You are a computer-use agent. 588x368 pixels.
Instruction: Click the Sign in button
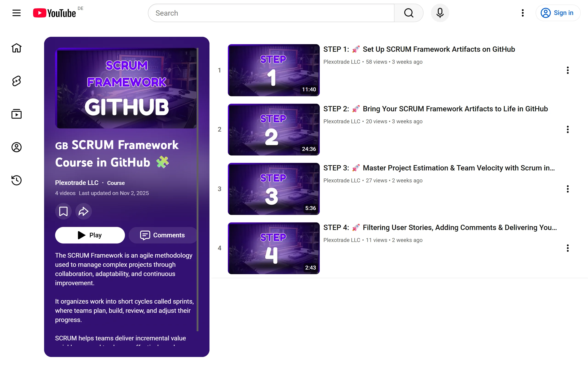(x=558, y=13)
